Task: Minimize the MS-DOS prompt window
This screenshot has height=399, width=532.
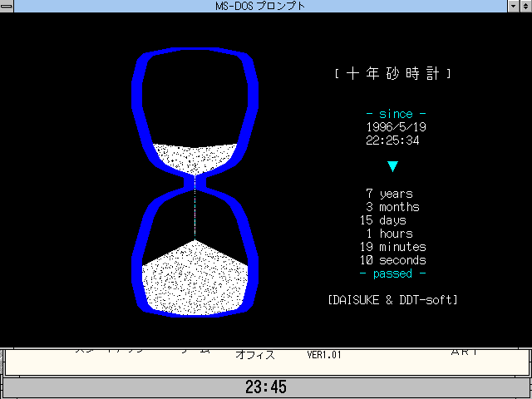Action: (514, 6)
